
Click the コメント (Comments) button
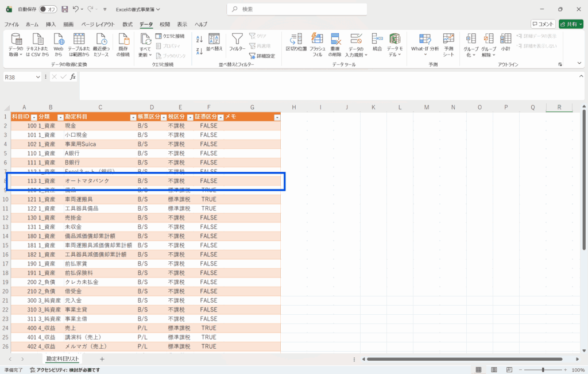click(543, 24)
